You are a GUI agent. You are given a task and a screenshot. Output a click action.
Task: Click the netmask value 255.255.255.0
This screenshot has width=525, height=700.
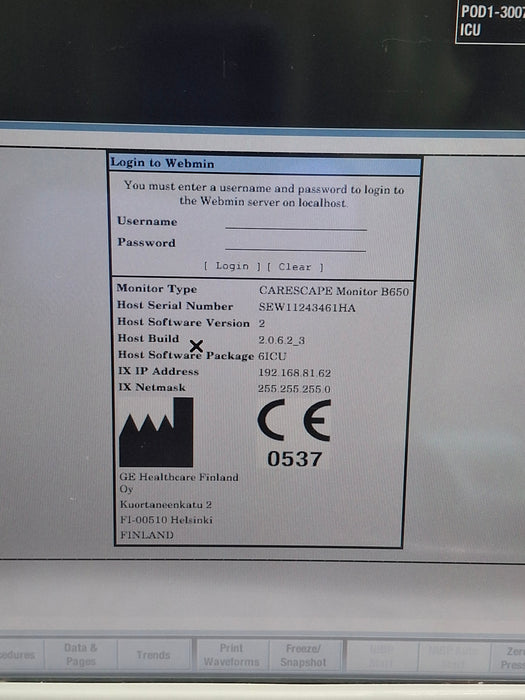294,389
